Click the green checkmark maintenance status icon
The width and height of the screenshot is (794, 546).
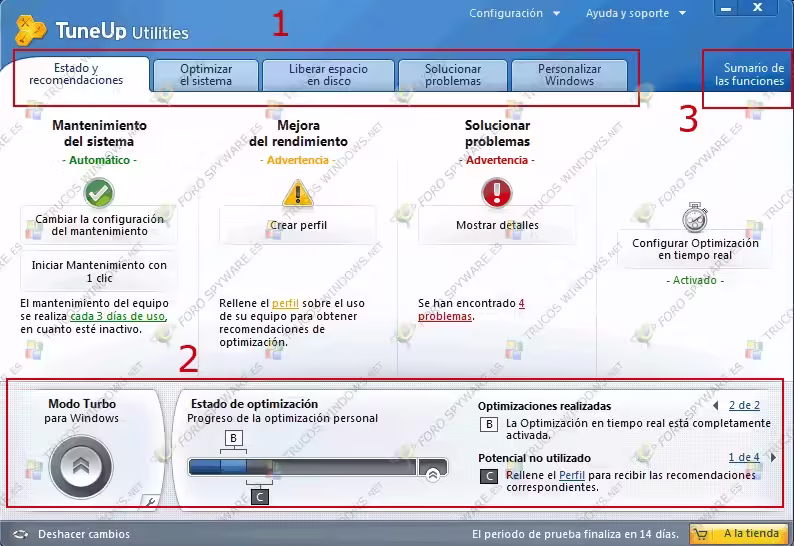point(99,193)
